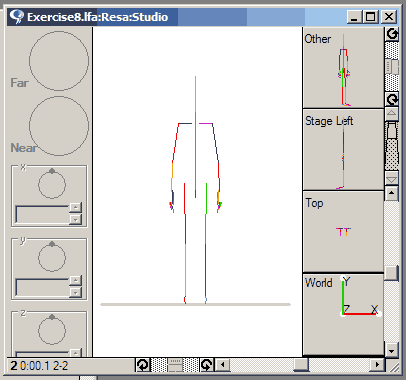
Task: Click the up triangle above the zoom figure
Action: click(x=392, y=114)
